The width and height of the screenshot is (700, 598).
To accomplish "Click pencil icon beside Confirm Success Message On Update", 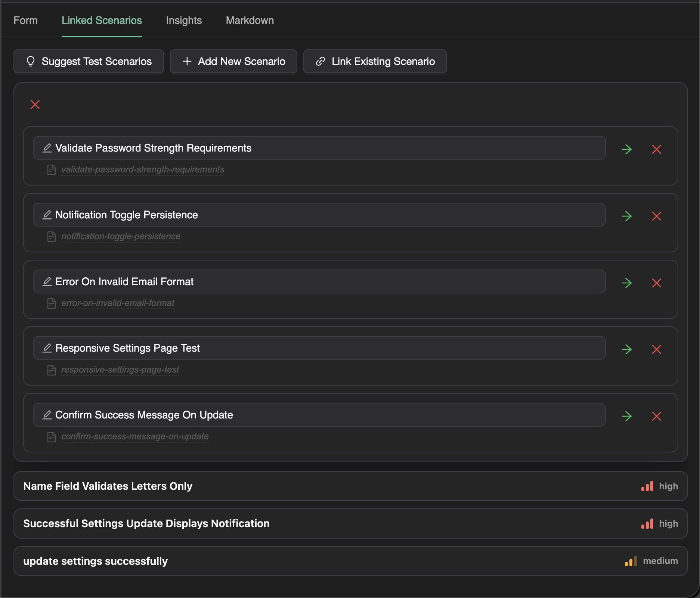I will click(47, 415).
